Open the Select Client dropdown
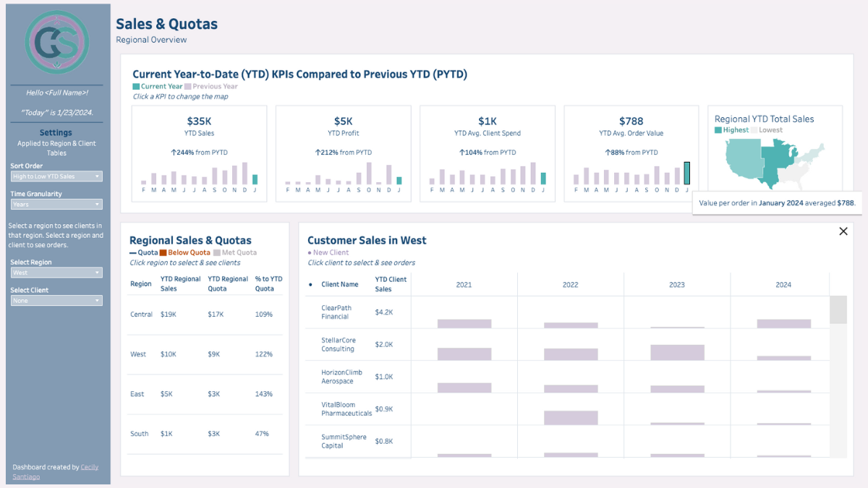 click(57, 300)
